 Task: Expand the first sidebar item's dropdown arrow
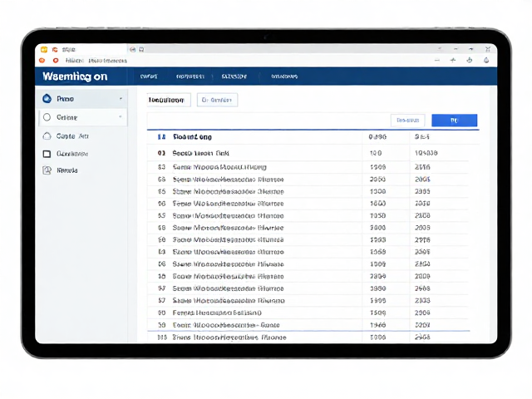point(121,99)
